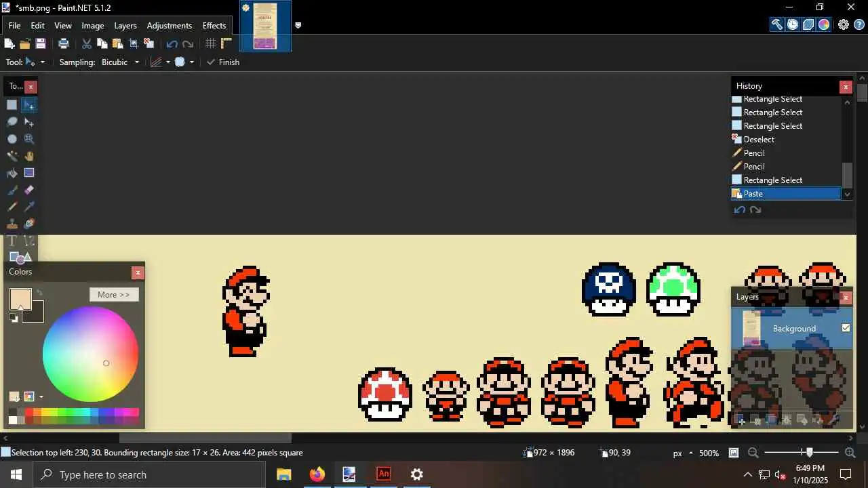This screenshot has height=488, width=868.
Task: Click the Crop to Selection icon
Action: 134,43
